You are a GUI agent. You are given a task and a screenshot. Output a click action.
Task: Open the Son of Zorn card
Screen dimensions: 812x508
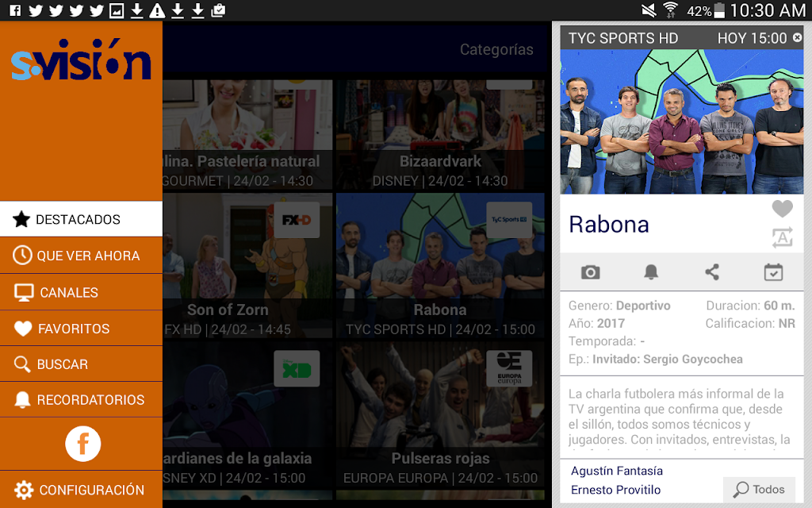[247, 265]
